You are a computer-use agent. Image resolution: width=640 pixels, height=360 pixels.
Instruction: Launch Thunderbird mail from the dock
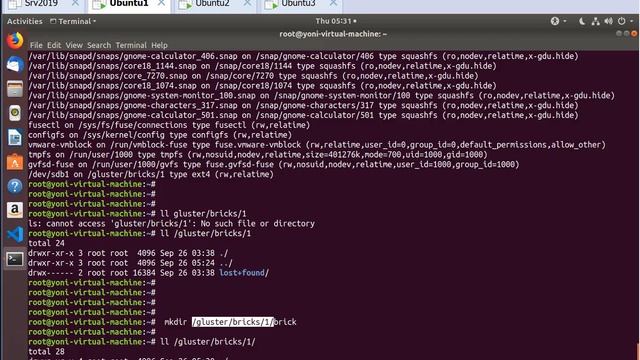(15, 65)
